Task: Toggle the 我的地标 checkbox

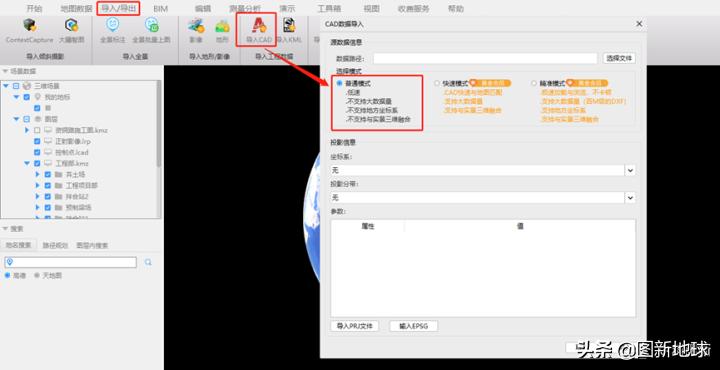Action: point(27,97)
